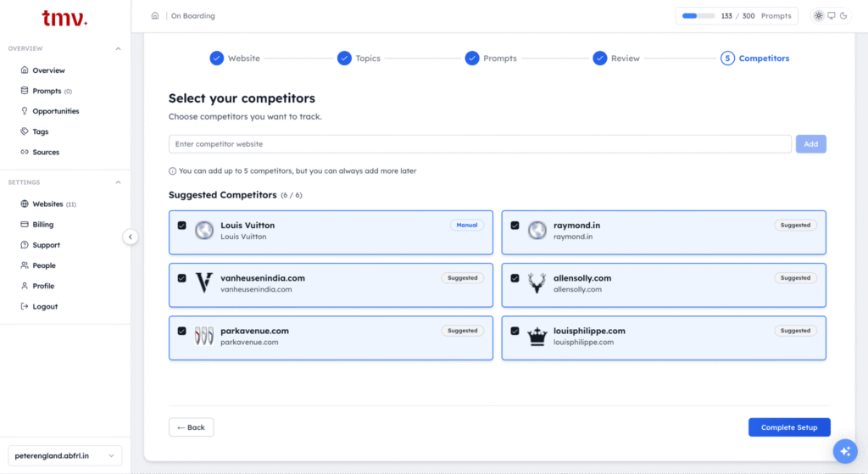Open Tags in the sidebar

[34, 131]
